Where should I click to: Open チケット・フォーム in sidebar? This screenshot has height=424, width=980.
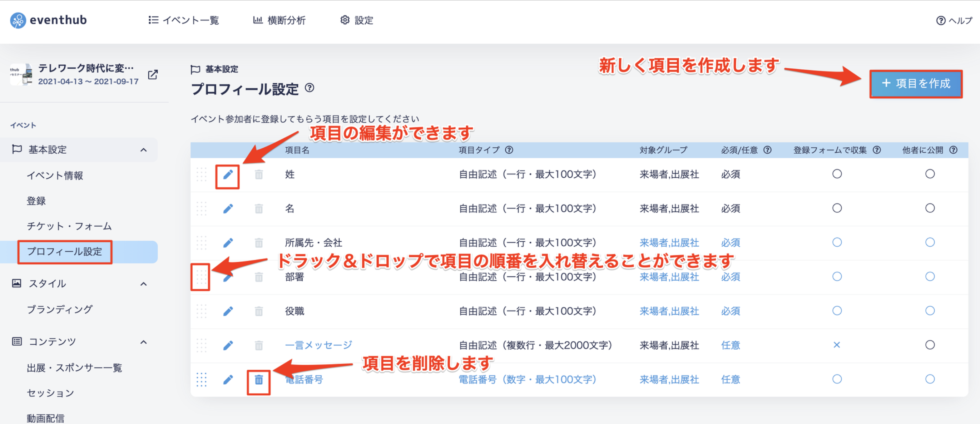click(x=69, y=226)
